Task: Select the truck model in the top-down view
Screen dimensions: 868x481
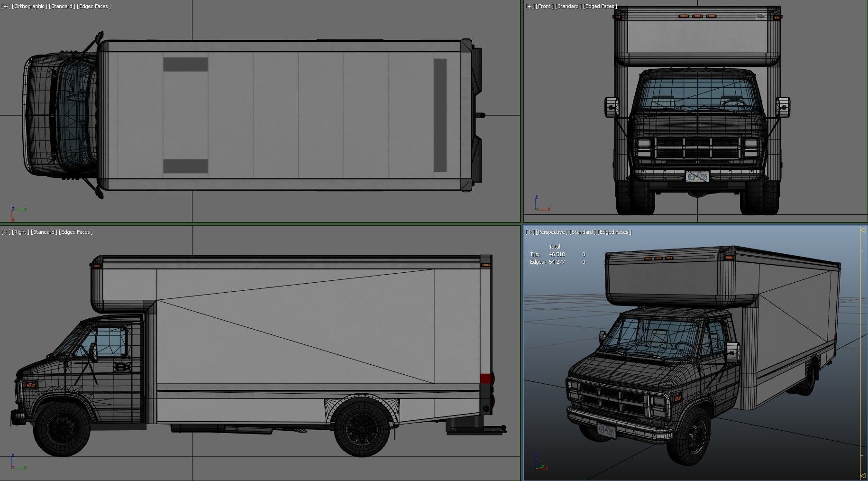Action: (x=253, y=115)
